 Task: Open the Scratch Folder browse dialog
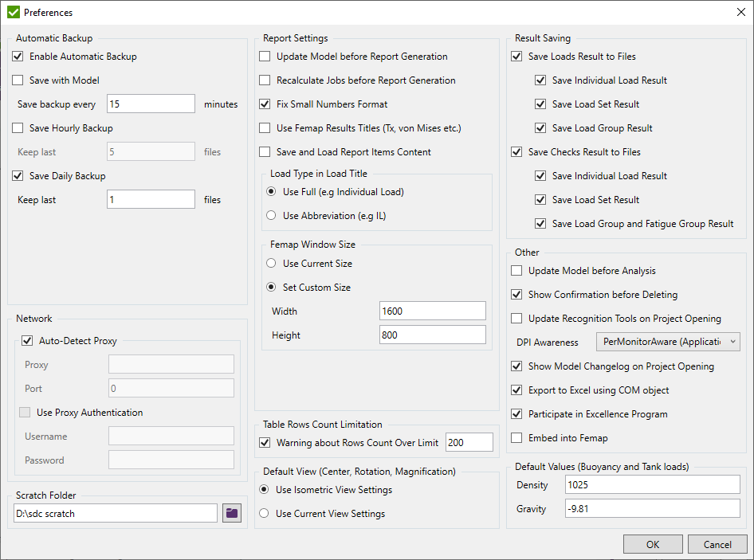pyautogui.click(x=231, y=513)
